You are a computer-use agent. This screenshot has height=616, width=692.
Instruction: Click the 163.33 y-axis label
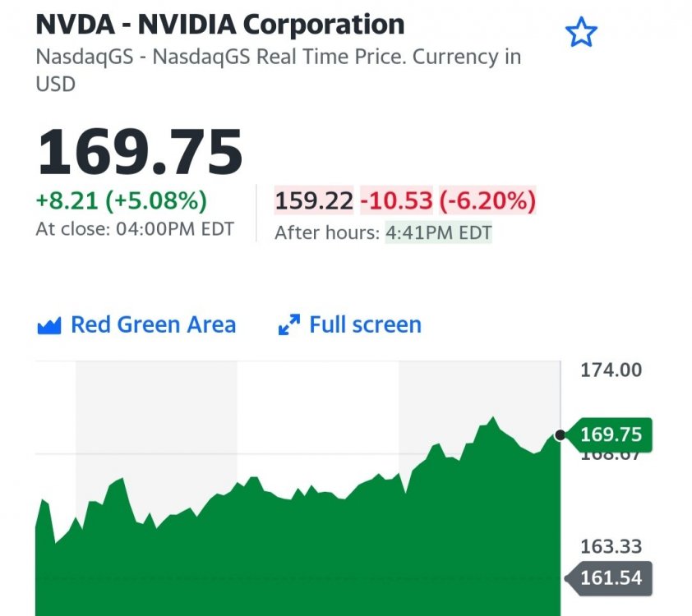[611, 546]
